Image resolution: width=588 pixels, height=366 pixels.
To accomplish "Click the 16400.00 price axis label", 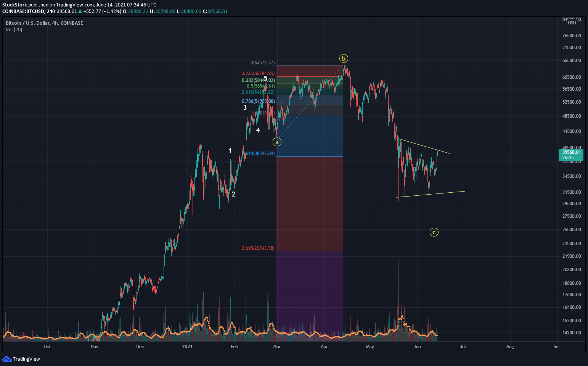I will tap(572, 307).
